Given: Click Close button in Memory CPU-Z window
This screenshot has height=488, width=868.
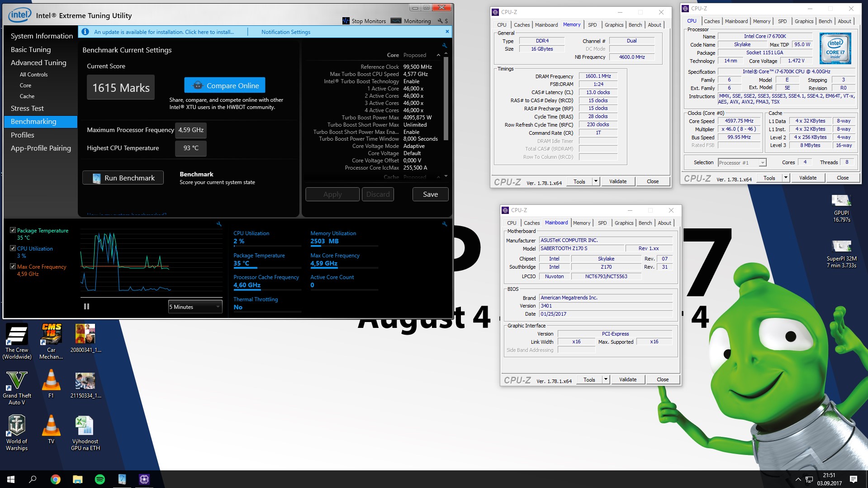Looking at the screenshot, I should (x=653, y=181).
